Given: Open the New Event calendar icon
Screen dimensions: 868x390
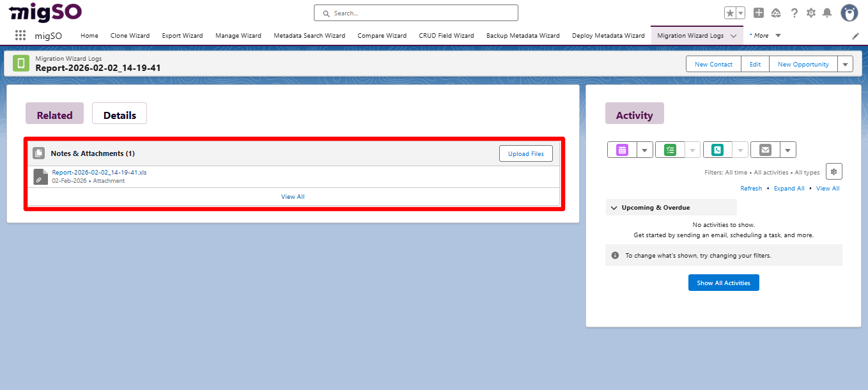Looking at the screenshot, I should (x=623, y=149).
